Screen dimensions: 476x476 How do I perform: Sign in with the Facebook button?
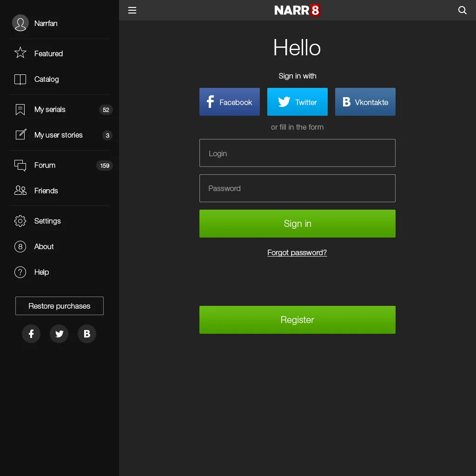(x=230, y=102)
